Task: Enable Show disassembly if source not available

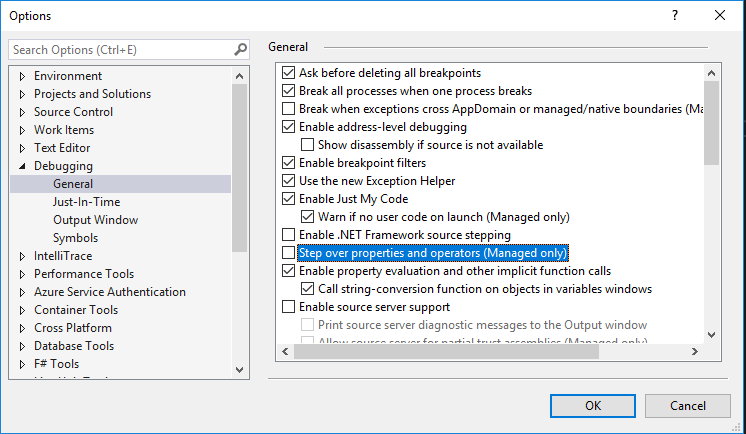Action: 307,145
